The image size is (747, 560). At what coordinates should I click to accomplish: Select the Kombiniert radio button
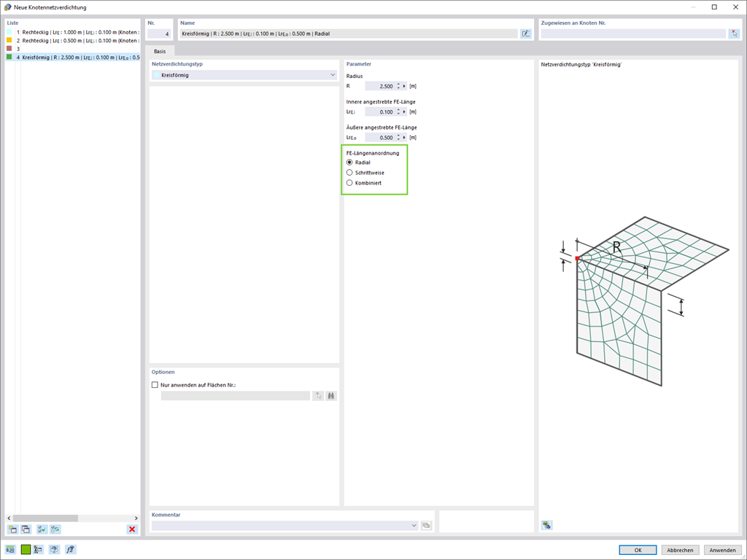click(349, 183)
